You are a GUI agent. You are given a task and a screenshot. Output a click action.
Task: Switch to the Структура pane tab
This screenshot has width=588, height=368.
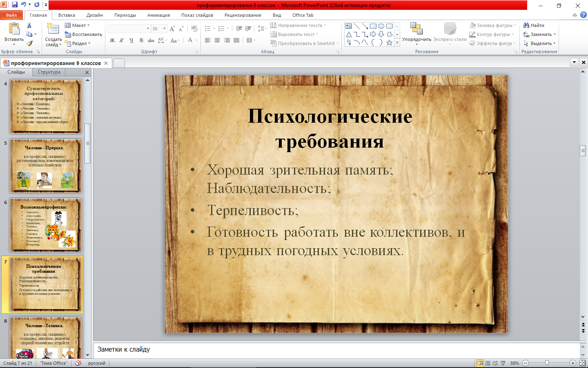(x=49, y=72)
